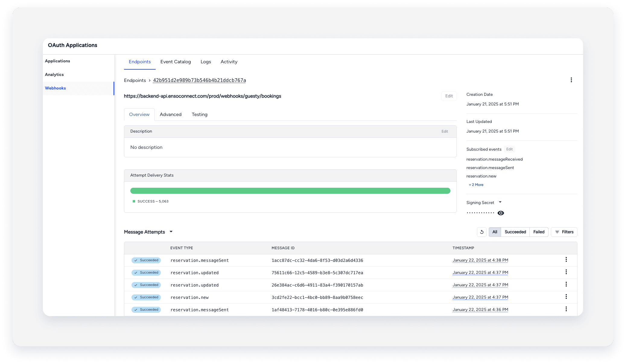Open options menu for the 26e384ac reservation.updated row
This screenshot has height=364, width=626.
tap(566, 284)
